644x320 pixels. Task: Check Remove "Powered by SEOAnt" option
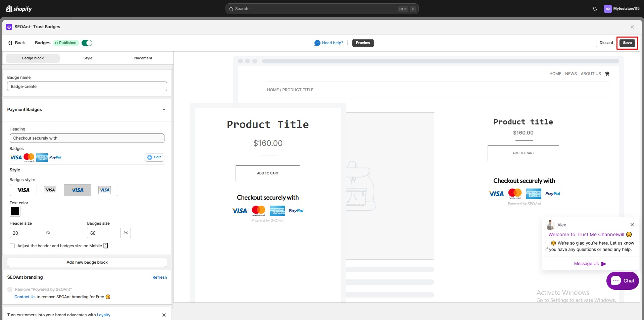coord(10,289)
